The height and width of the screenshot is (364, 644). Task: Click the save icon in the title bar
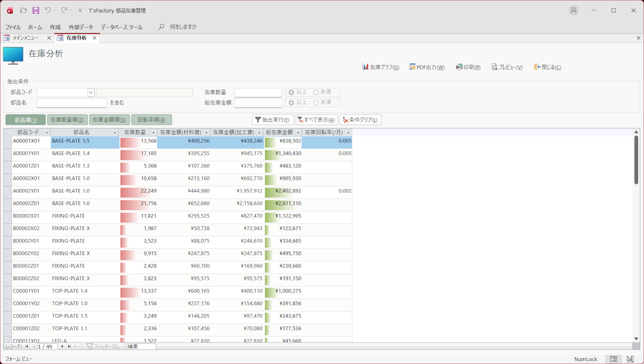[36, 10]
